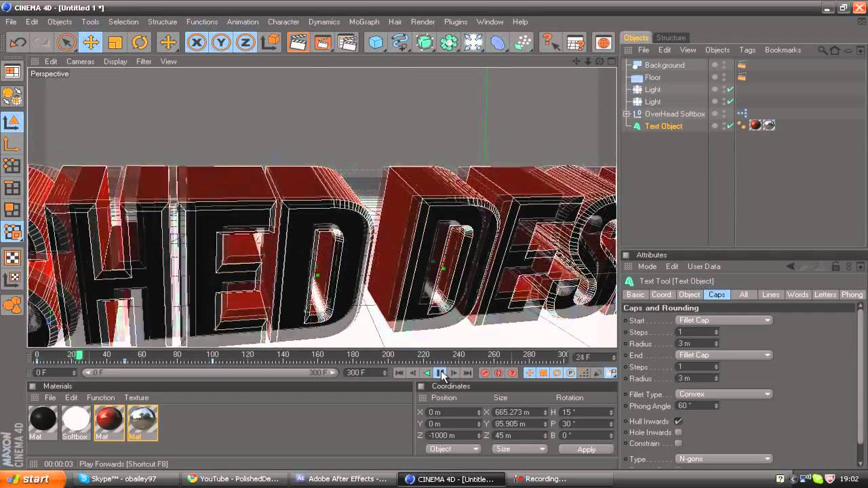Activate the Scale tool in the top toolbar
This screenshot has width=868, height=488.
[x=115, y=43]
